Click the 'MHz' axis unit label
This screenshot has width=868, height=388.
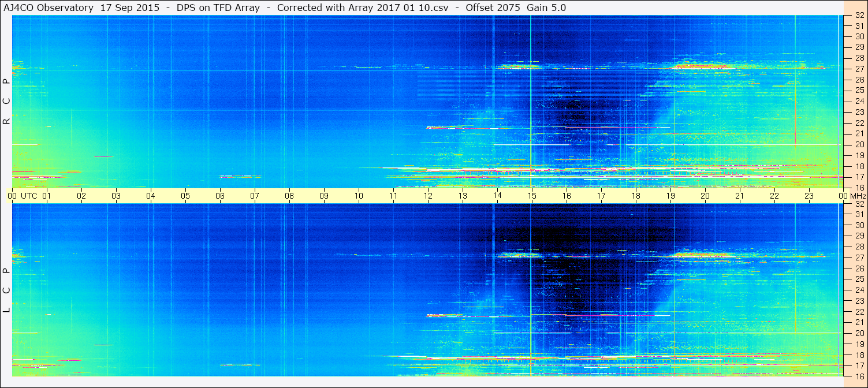pyautogui.click(x=858, y=196)
